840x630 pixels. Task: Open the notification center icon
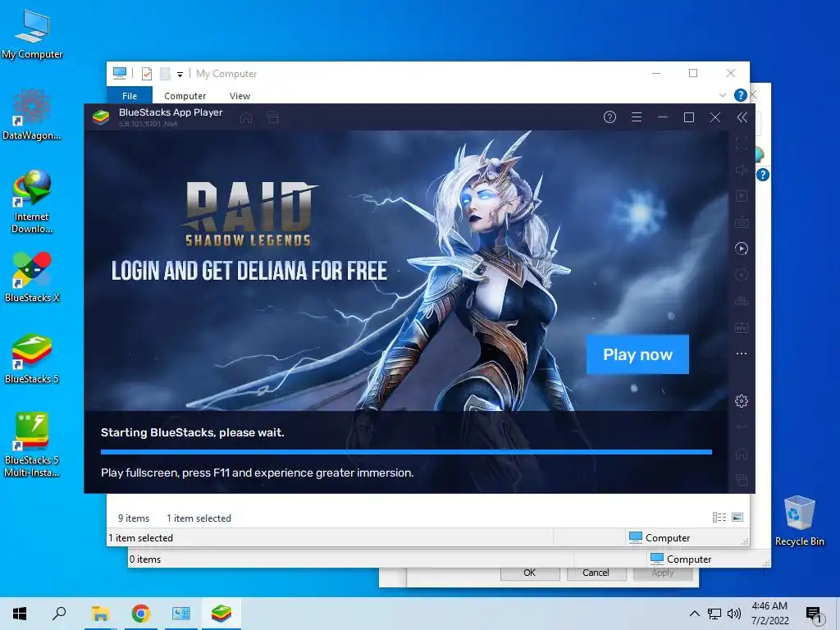[x=814, y=614]
